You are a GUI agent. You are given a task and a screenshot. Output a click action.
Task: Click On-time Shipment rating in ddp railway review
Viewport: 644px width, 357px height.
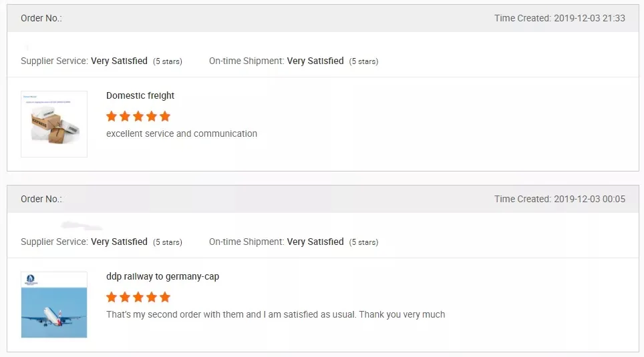[x=293, y=242]
